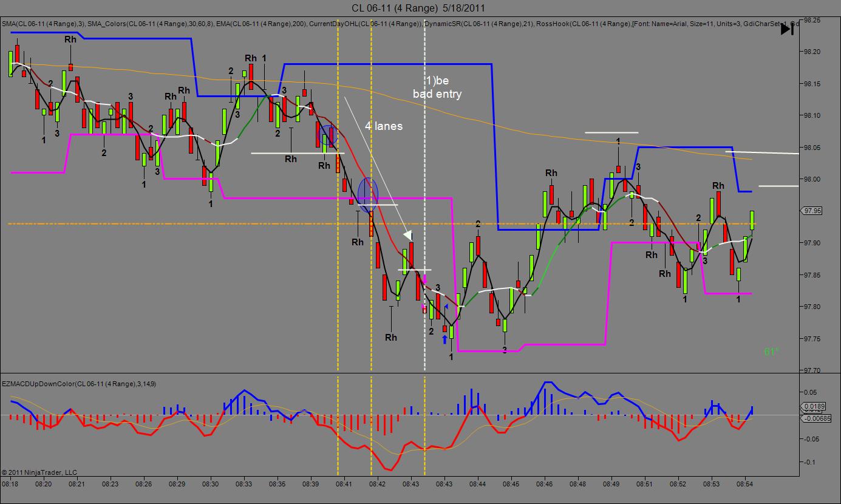Click the 08:18 time axis label

click(10, 485)
